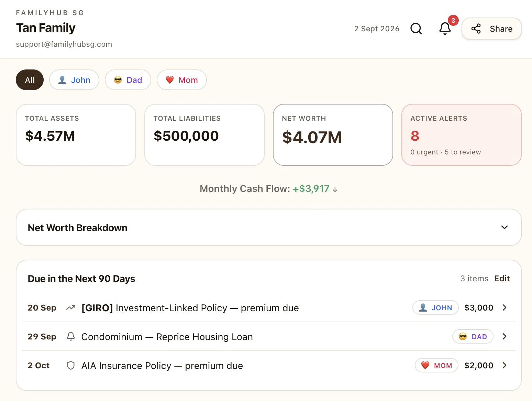Open the search magnifier icon
The width and height of the screenshot is (532, 401).
pyautogui.click(x=416, y=29)
